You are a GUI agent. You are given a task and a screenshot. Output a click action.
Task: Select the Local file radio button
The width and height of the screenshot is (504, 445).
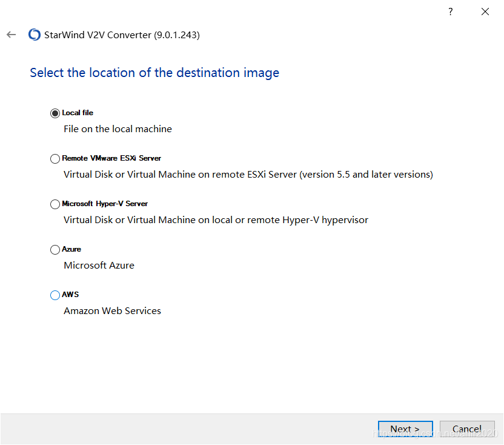pos(55,113)
